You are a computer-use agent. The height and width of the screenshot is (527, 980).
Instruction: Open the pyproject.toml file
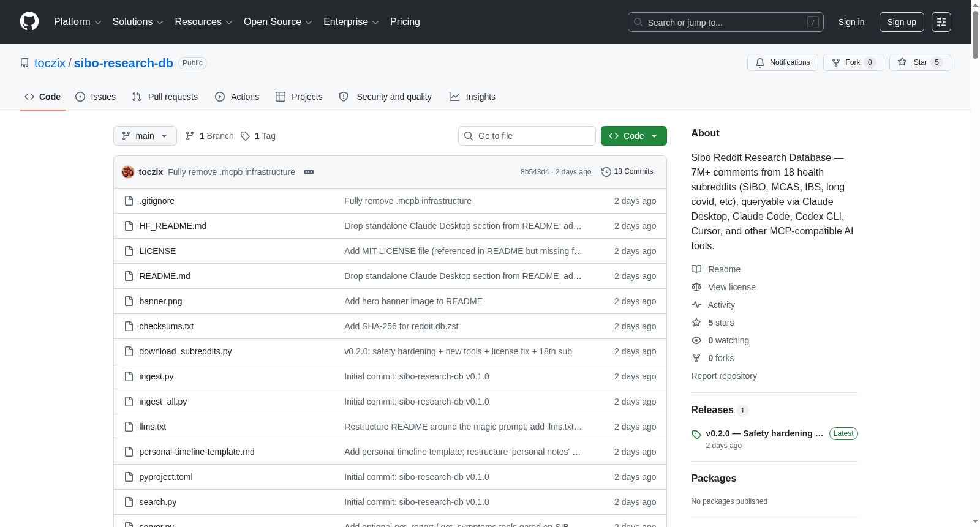click(x=166, y=477)
